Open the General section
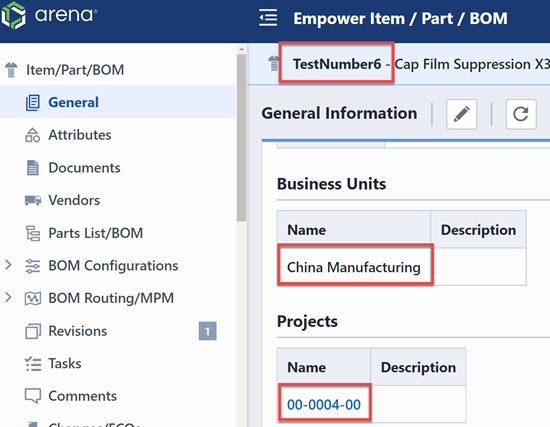 pos(73,102)
